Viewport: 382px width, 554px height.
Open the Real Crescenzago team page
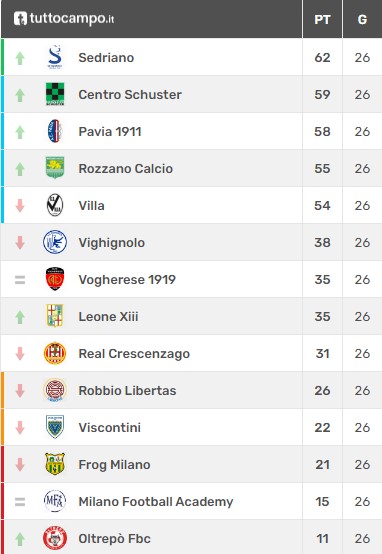(x=134, y=353)
